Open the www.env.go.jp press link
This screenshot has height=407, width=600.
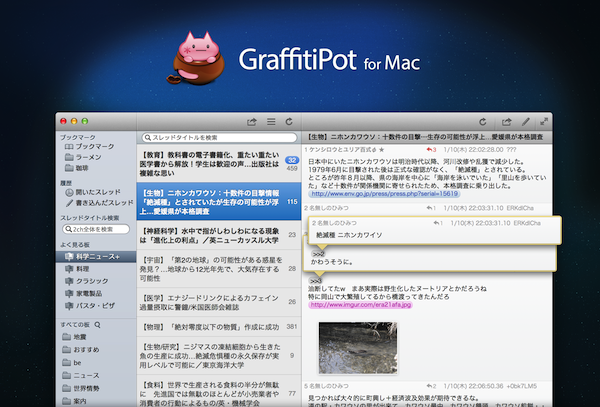pos(384,194)
